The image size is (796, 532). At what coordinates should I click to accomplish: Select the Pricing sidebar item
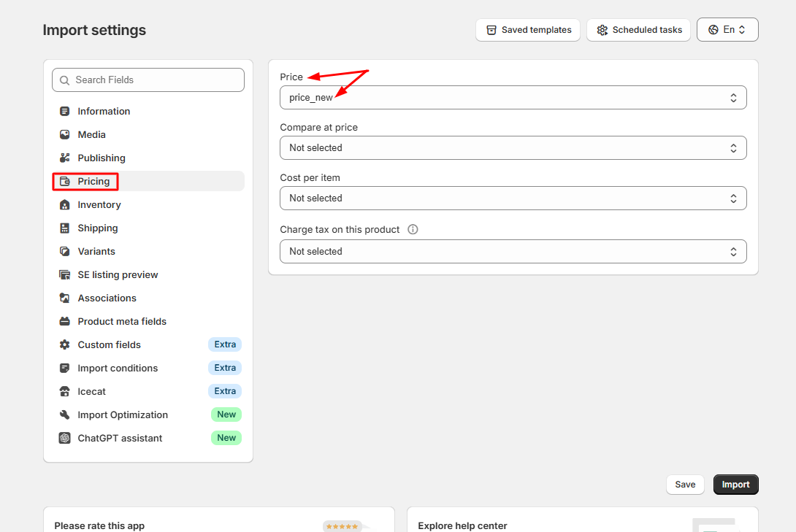[x=148, y=181]
